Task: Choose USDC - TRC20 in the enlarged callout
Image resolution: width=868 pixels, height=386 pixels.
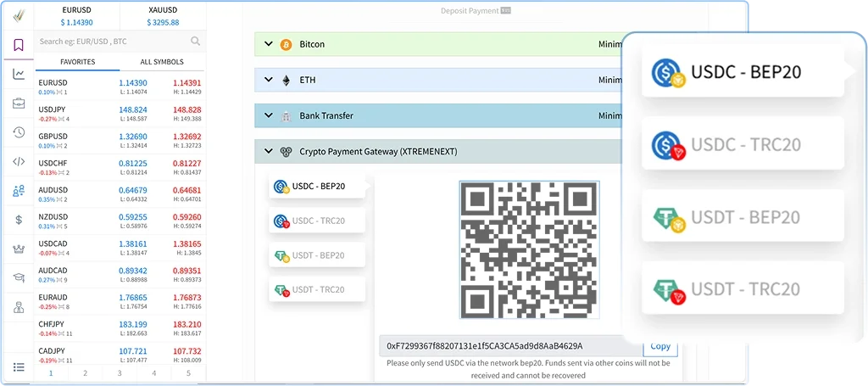Action: pos(743,144)
